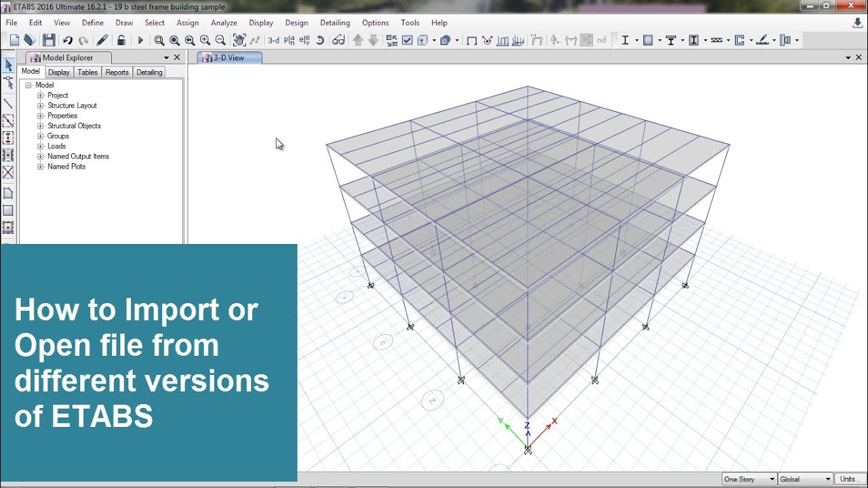Expand Named Output Items node
868x488 pixels.
(41, 157)
